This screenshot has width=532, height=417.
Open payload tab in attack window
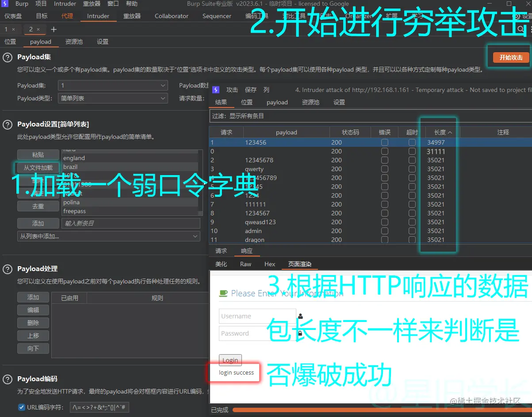[x=277, y=102]
